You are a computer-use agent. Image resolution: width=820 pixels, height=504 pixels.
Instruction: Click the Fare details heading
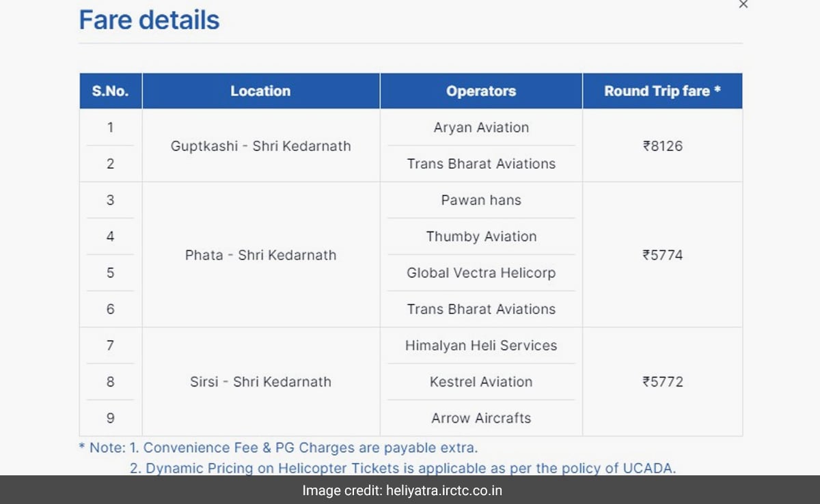(149, 20)
